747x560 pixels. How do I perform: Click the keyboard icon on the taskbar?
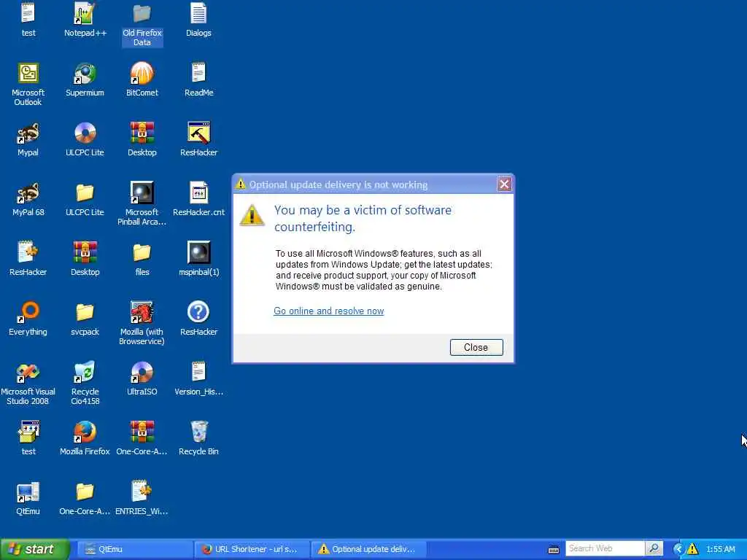click(554, 550)
